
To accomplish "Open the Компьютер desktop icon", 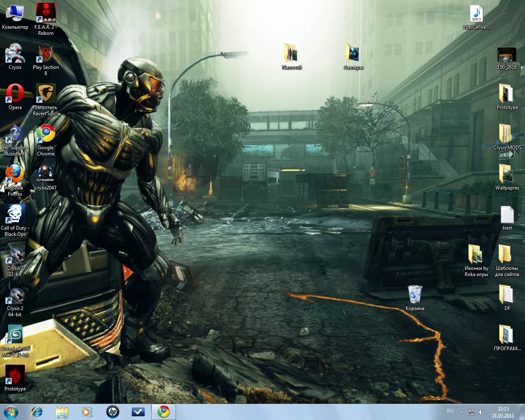I will [x=15, y=17].
